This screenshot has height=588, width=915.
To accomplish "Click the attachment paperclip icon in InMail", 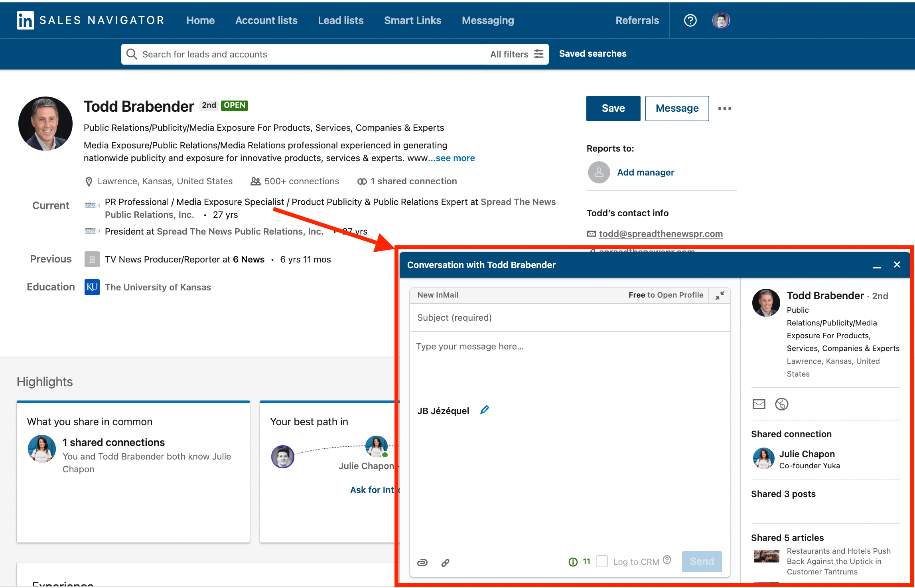I will tap(422, 562).
